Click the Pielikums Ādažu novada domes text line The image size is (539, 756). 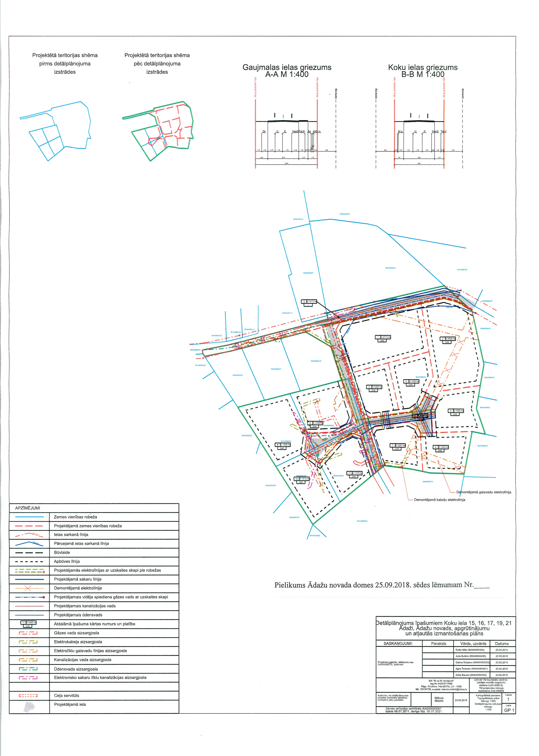tap(382, 585)
